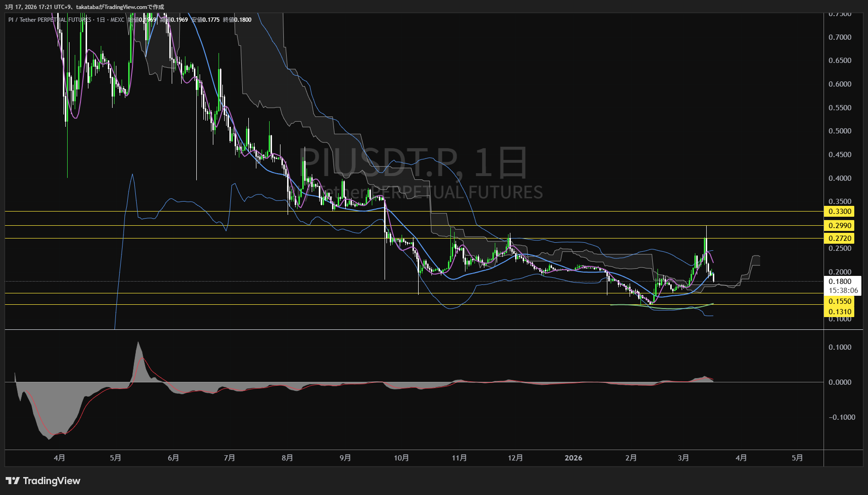Click the yellow 0.2990 price label
868x495 pixels.
(x=840, y=226)
